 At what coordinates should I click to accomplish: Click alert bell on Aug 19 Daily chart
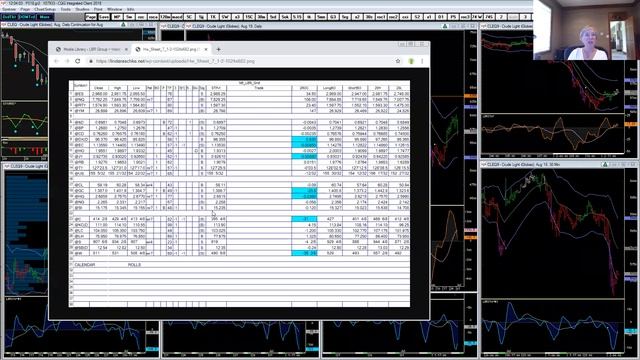(x=445, y=26)
